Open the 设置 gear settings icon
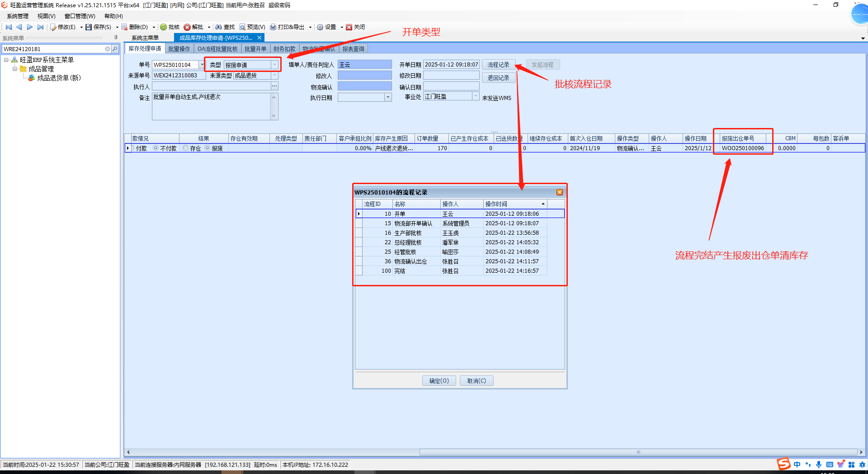This screenshot has height=474, width=868. (x=320, y=27)
